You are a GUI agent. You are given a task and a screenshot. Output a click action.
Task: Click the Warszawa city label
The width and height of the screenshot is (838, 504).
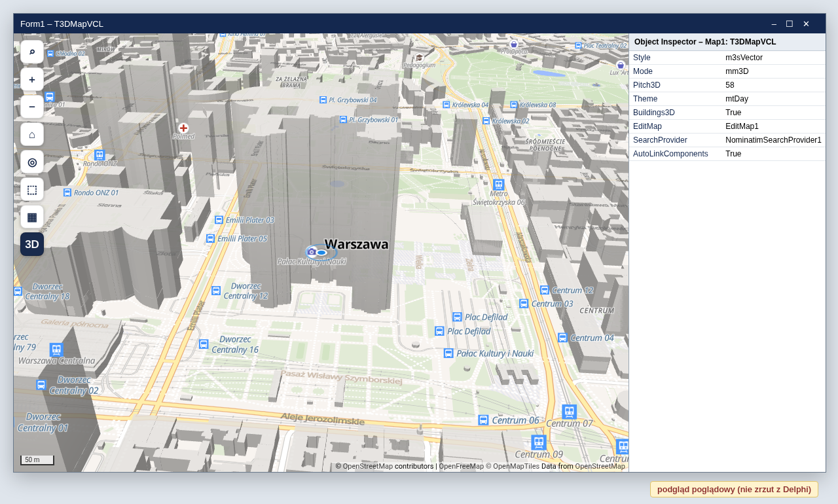point(356,244)
